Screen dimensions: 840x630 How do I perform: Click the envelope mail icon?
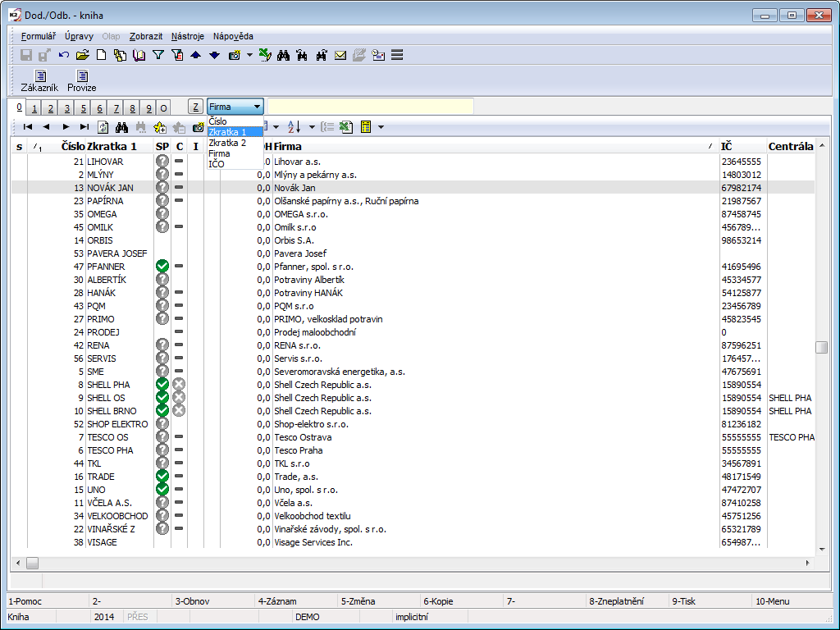coord(340,55)
